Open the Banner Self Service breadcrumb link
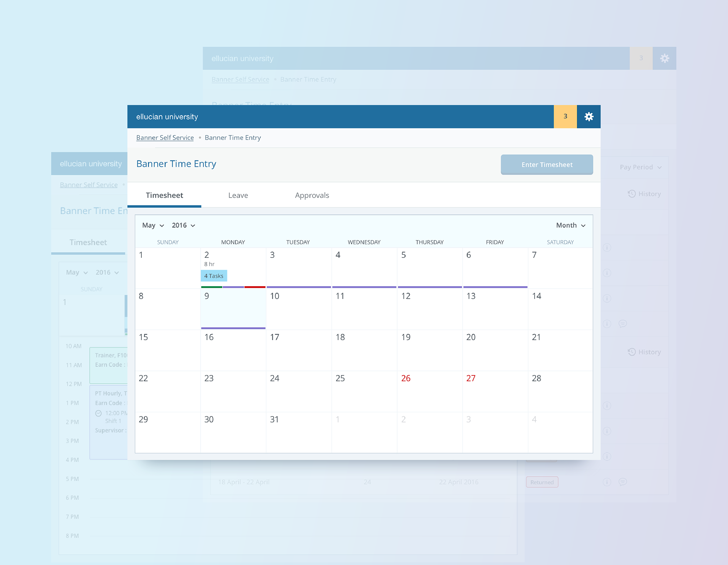Image resolution: width=728 pixels, height=565 pixels. point(165,138)
